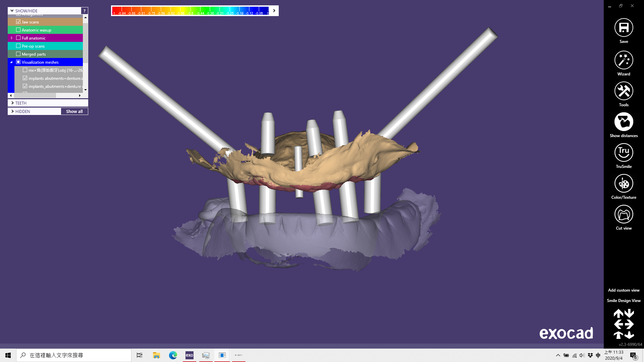Screen dimensions: 644x362
Task: Open Edge browser from taskbar
Action: [173, 355]
